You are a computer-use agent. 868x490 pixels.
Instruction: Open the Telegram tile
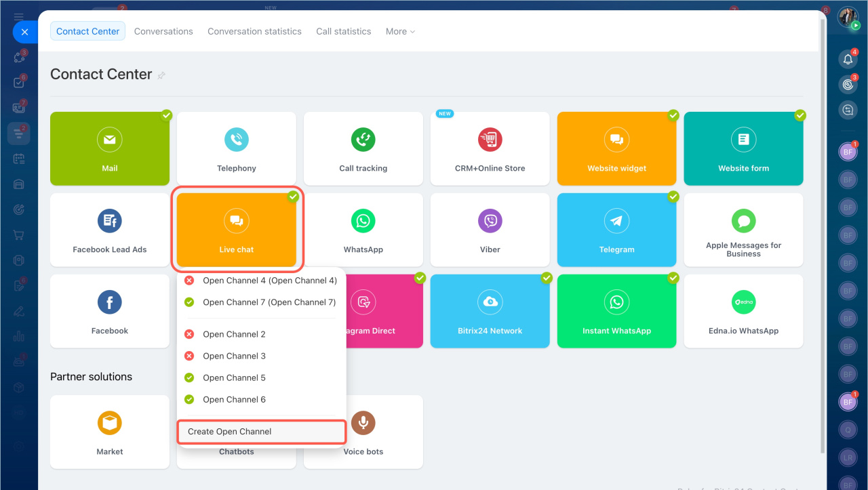click(616, 230)
